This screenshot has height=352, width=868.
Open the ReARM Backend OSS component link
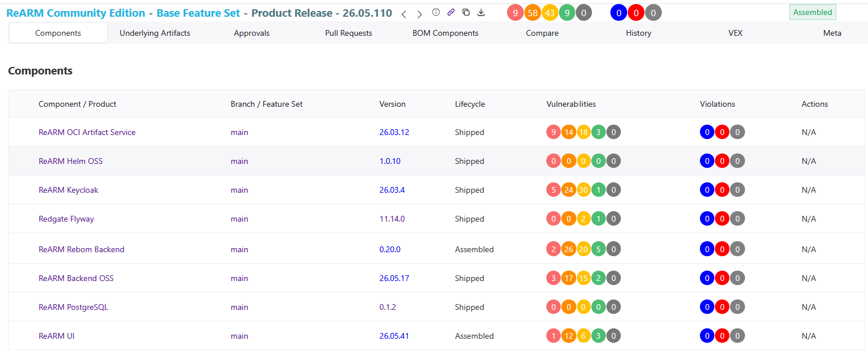tap(76, 278)
